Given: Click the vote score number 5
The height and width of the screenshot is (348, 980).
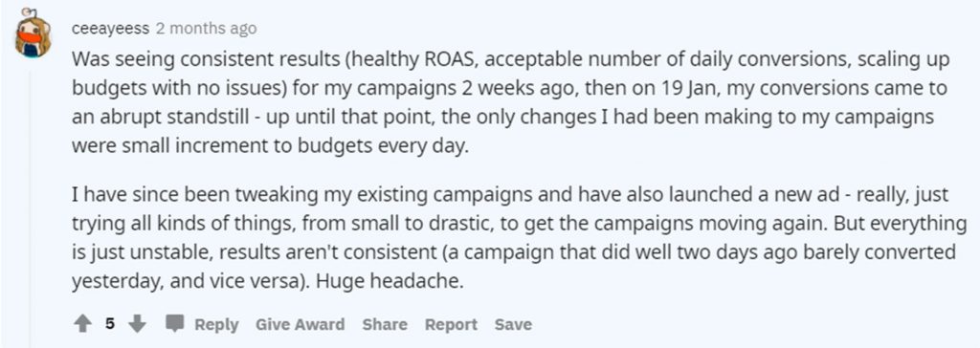Looking at the screenshot, I should (x=110, y=324).
